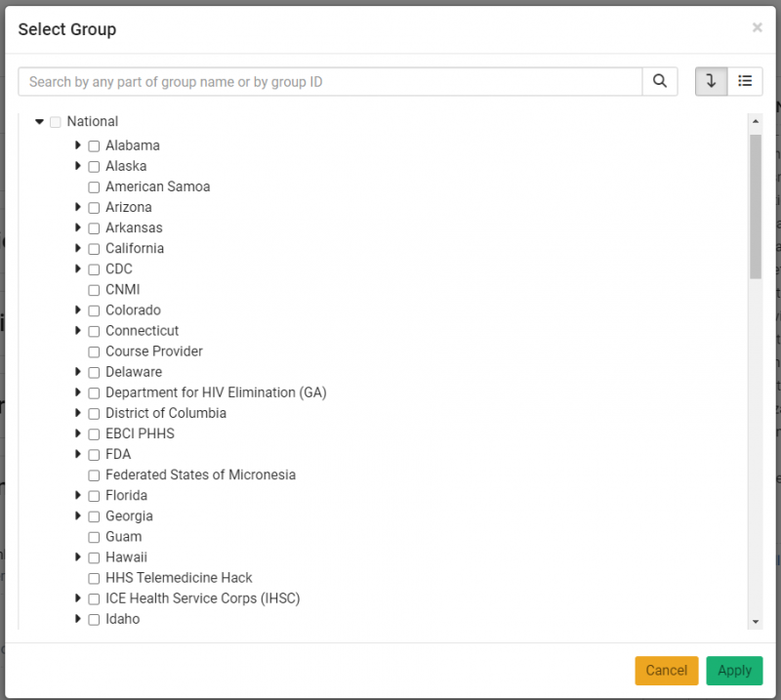Click the search magnifier icon
The height and width of the screenshot is (700, 781).
pyautogui.click(x=660, y=81)
